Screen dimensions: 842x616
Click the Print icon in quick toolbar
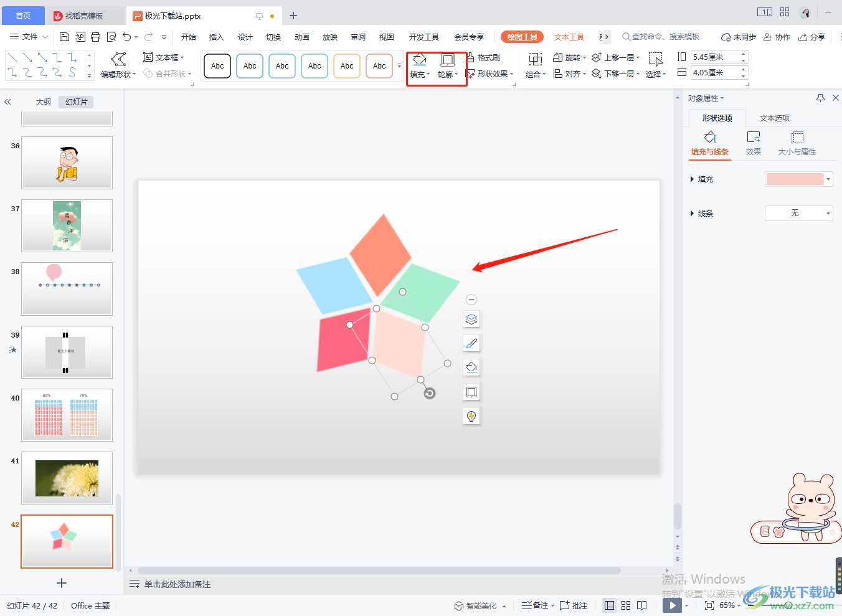tap(95, 37)
